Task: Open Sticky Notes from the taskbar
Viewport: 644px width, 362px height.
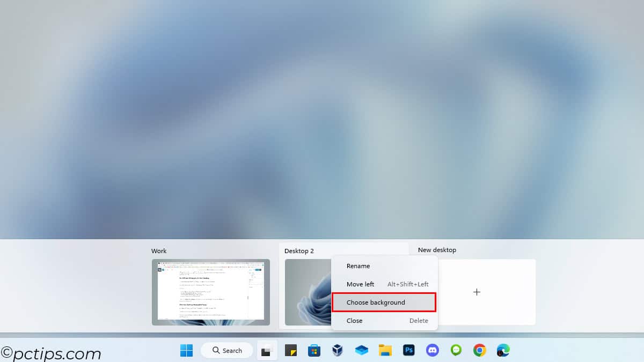Action: [x=290, y=350]
